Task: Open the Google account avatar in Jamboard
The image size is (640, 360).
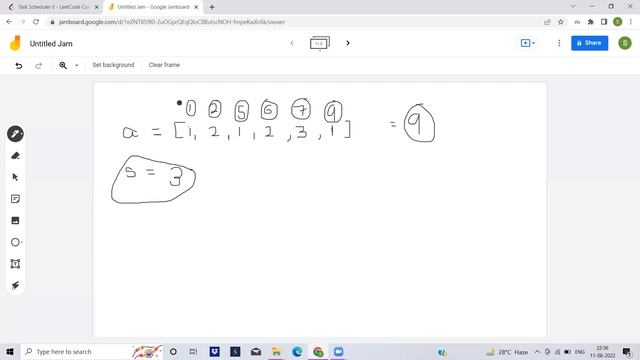Action: coord(624,43)
